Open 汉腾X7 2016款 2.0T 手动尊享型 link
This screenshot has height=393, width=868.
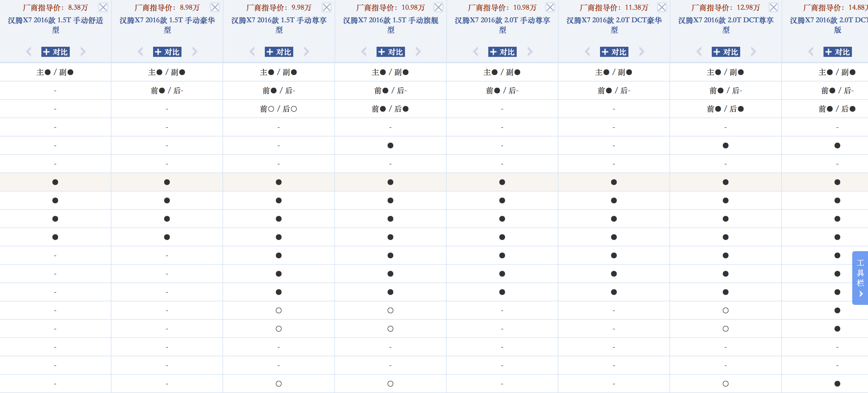pos(503,25)
